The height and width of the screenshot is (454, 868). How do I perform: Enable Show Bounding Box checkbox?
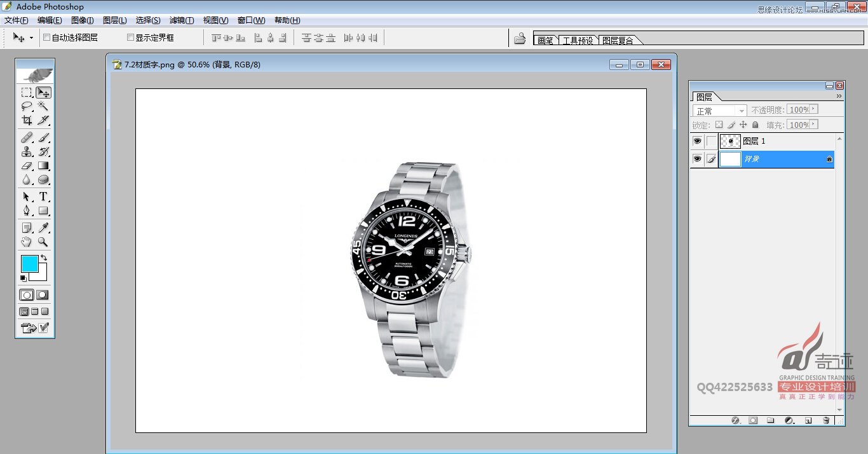pos(130,38)
